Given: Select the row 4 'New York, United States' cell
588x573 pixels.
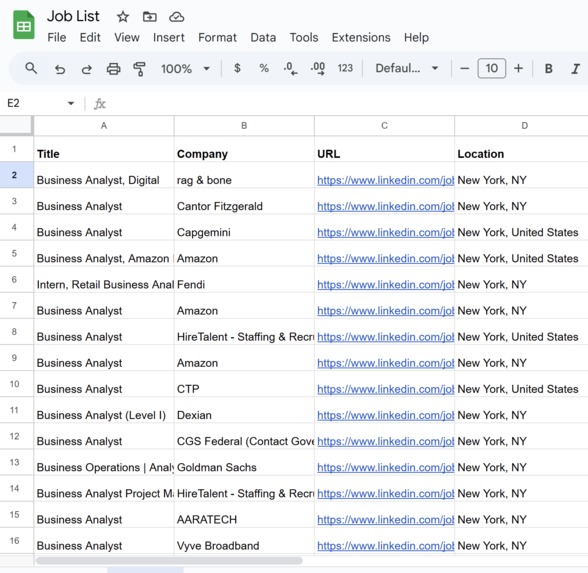Looking at the screenshot, I should tap(521, 227).
